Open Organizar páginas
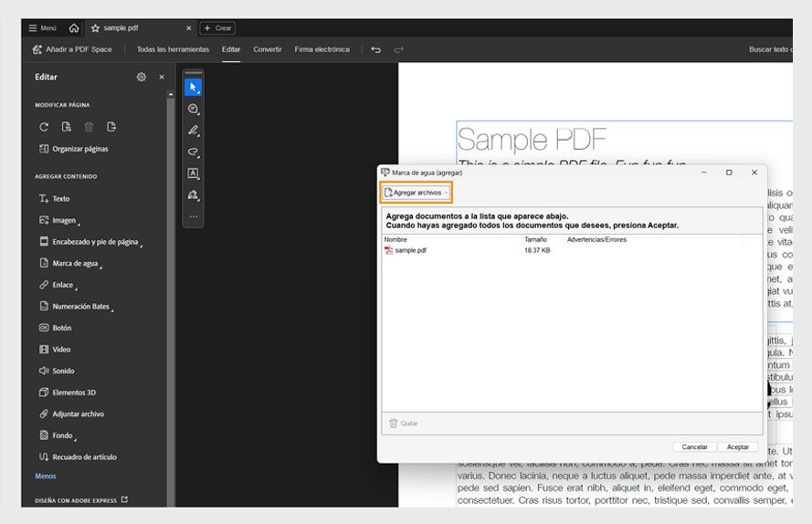 click(x=74, y=149)
